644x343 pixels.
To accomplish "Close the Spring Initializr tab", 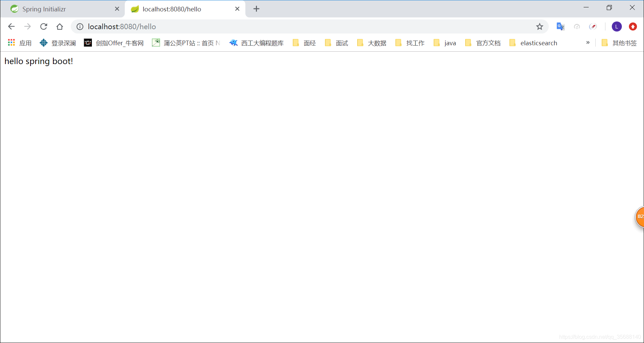I will click(x=117, y=9).
